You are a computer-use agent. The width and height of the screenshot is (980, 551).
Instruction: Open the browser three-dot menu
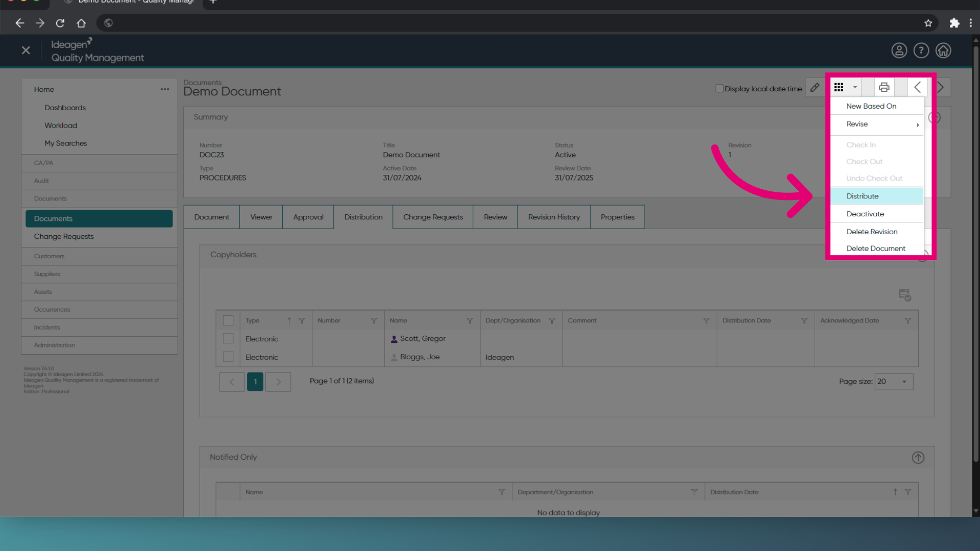coord(971,23)
